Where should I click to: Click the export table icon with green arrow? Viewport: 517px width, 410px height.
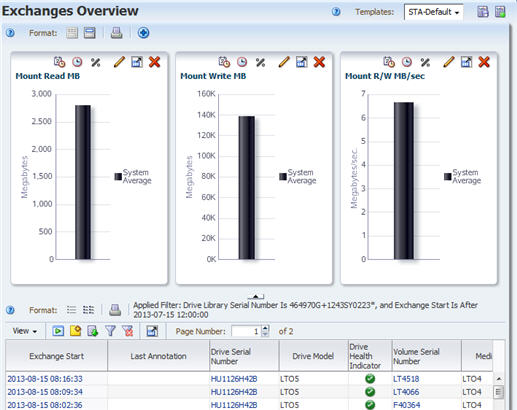point(92,331)
